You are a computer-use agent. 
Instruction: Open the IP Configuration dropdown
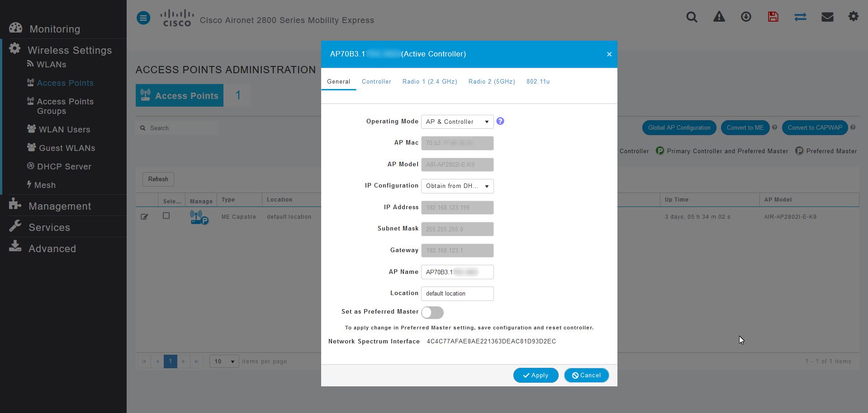click(x=457, y=186)
